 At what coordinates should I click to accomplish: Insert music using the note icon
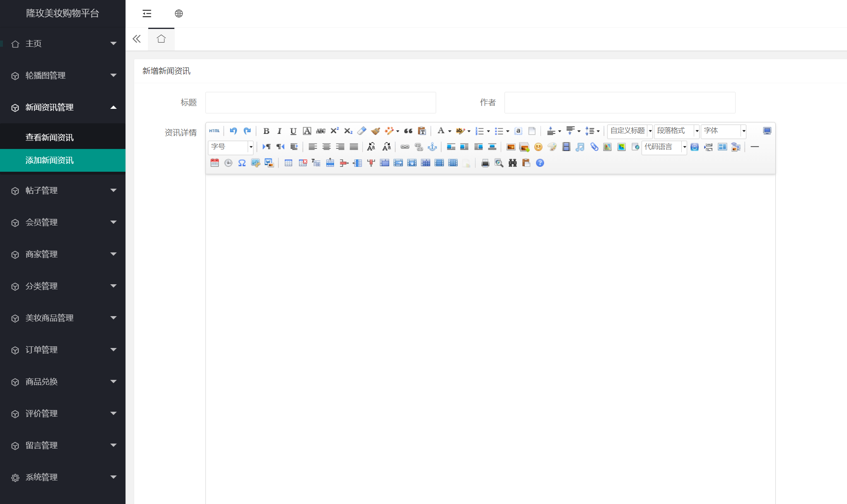pyautogui.click(x=580, y=147)
